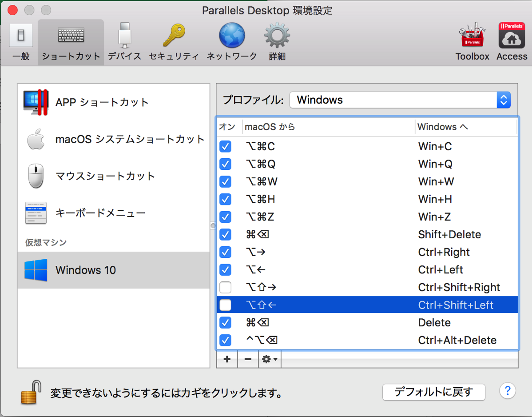Screen dimensions: 532x417
Task: Enable the Ctrl+Shift+Left shortcut checkbox
Action: [x=225, y=305]
